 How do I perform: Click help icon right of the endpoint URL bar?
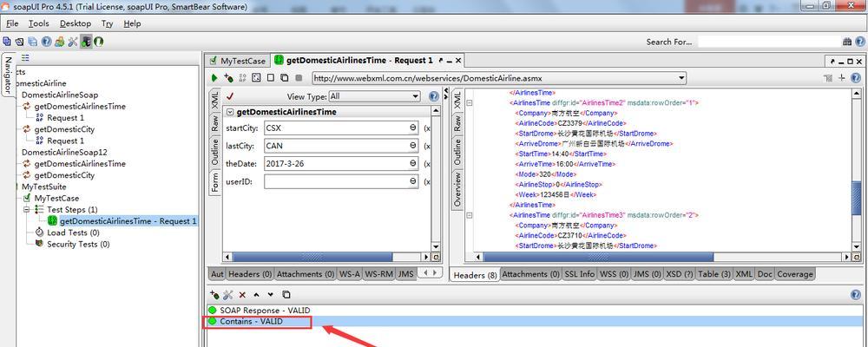856,78
